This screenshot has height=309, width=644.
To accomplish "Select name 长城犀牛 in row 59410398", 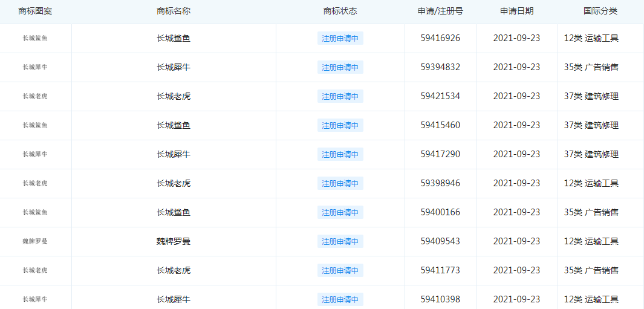I will pos(174,299).
